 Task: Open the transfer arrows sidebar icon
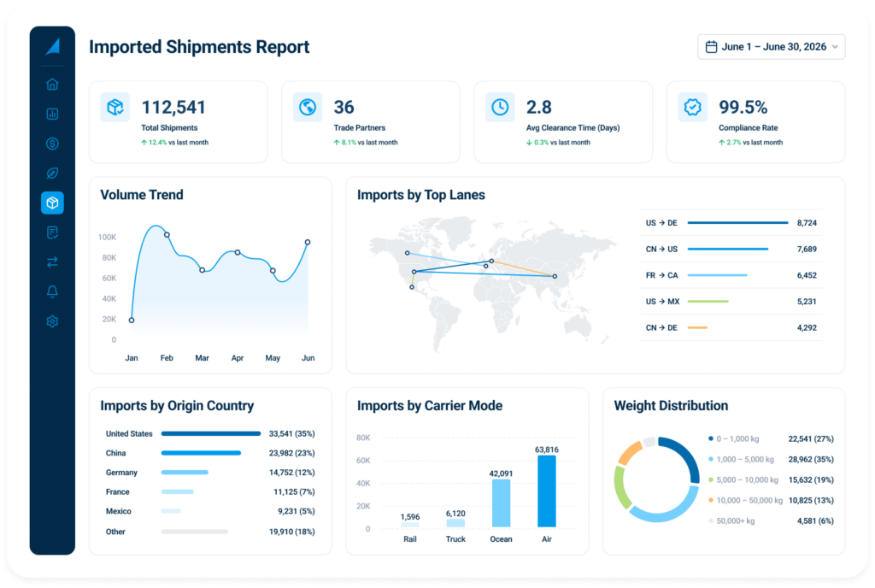pyautogui.click(x=52, y=262)
